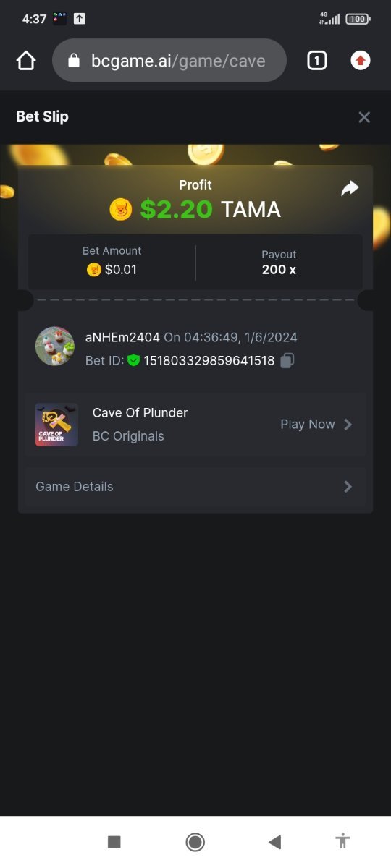Tap the Android accessibility button
Screen dimensions: 391x868
click(x=343, y=841)
